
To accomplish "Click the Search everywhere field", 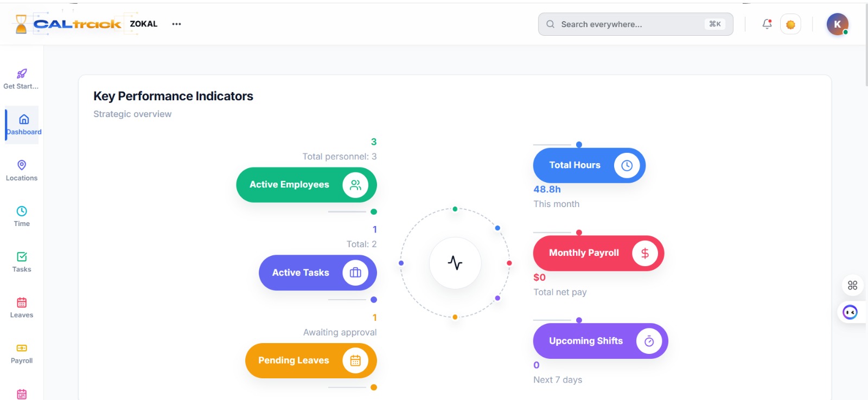I will (635, 24).
